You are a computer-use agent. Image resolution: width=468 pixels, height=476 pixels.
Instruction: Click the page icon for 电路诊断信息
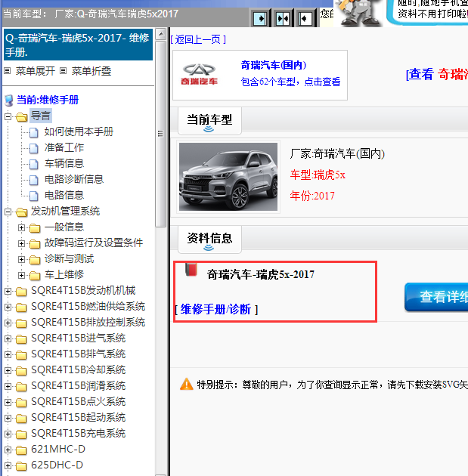pyautogui.click(x=34, y=180)
